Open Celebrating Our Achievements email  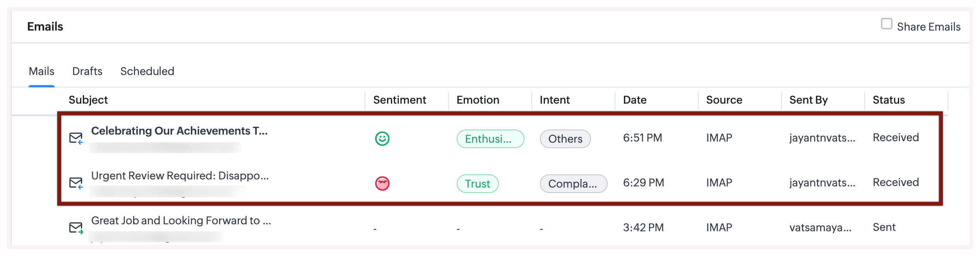(179, 131)
